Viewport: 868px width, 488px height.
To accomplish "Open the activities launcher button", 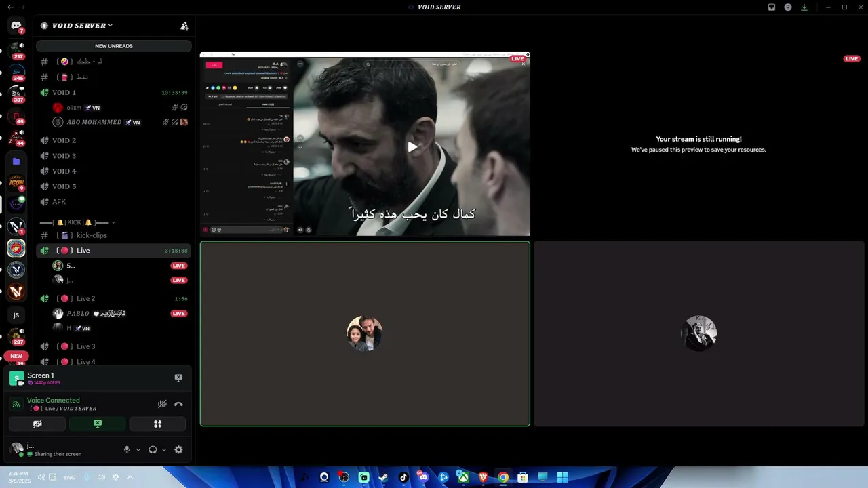I will tap(157, 424).
